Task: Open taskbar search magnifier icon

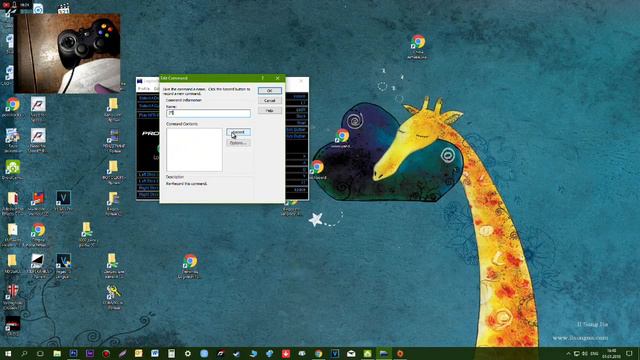Action: click(x=24, y=353)
